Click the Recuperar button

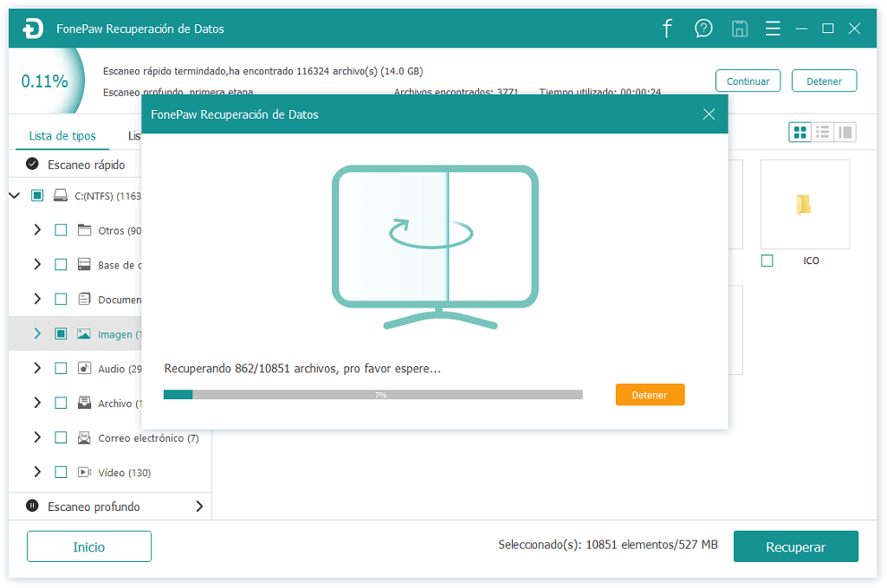click(795, 546)
